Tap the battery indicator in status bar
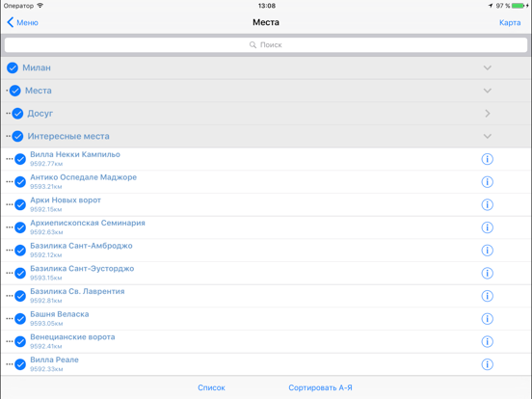 [518, 6]
